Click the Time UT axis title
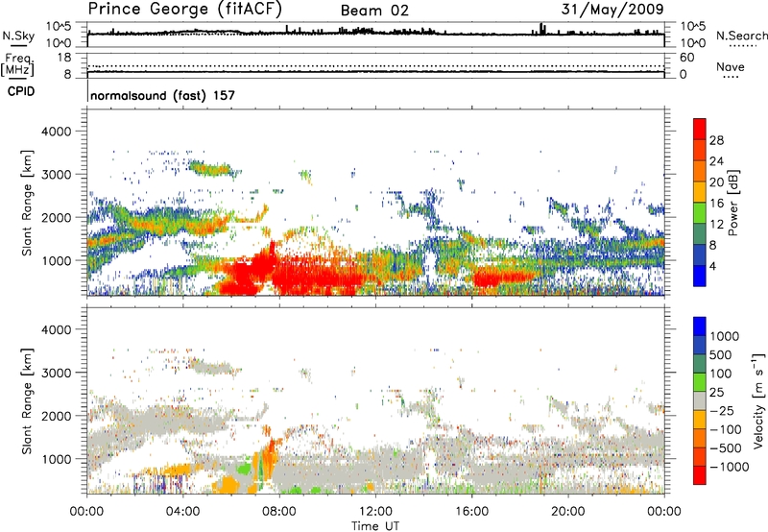This screenshot has width=768, height=532. click(x=375, y=526)
